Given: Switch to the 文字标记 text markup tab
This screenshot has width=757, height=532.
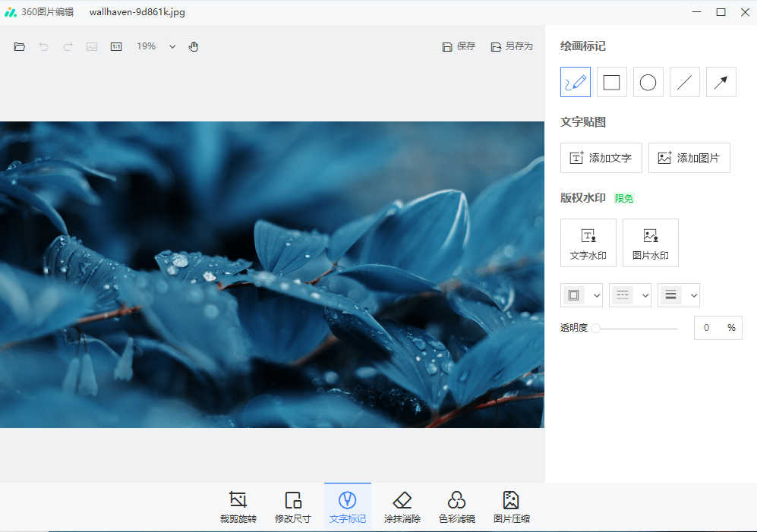Looking at the screenshot, I should click(348, 507).
